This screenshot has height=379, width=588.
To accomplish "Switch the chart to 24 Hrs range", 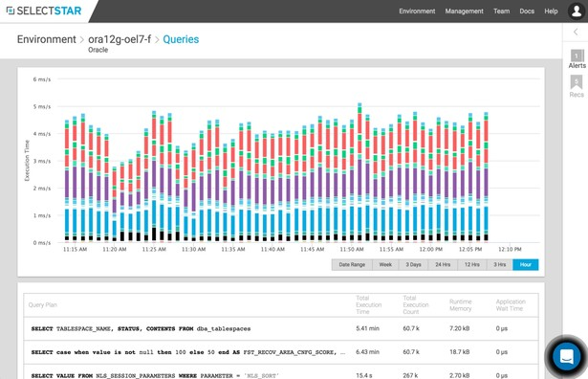I will pyautogui.click(x=443, y=264).
